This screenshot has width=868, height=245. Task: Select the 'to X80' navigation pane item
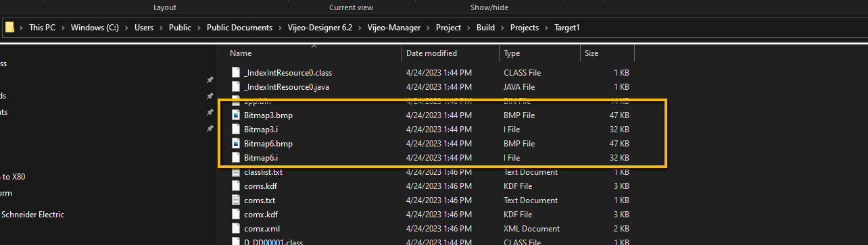click(x=13, y=177)
